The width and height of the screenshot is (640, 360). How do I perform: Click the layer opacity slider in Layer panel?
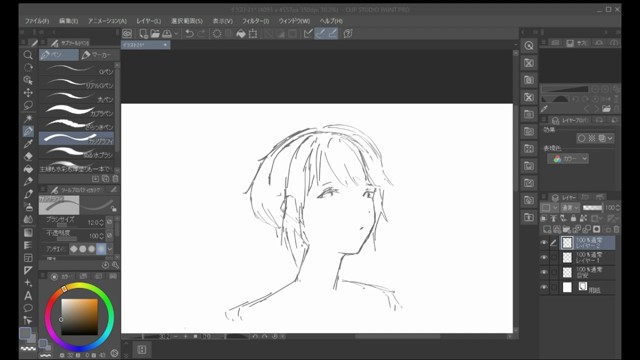pos(592,208)
